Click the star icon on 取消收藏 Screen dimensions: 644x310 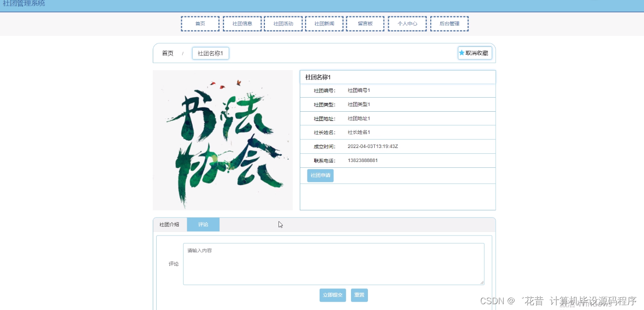[x=462, y=53]
